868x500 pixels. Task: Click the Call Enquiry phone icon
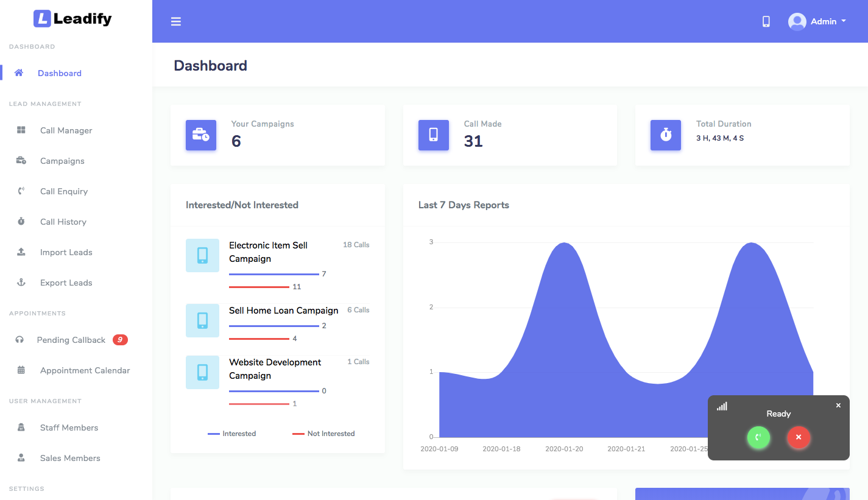coord(21,191)
